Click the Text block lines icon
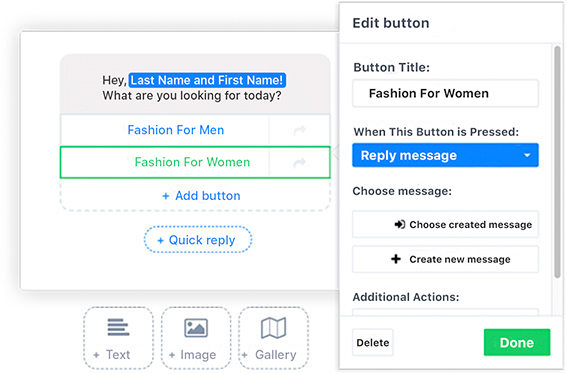Screen dimensions: 567x374 118,327
